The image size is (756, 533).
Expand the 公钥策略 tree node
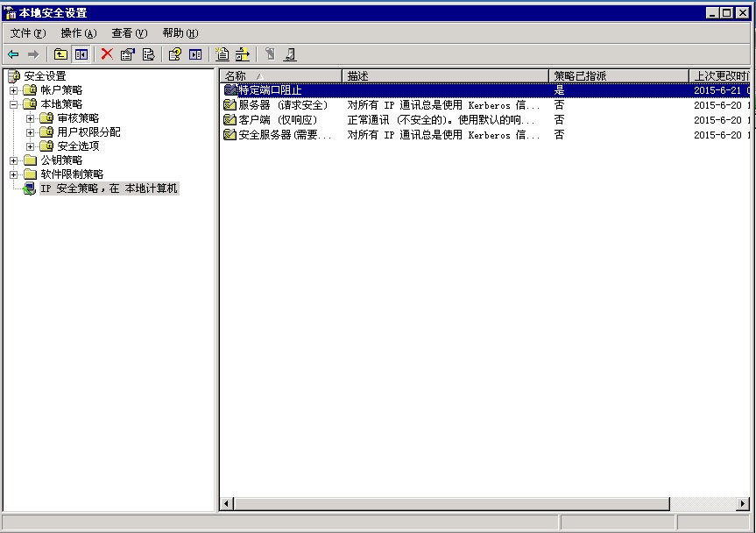(x=14, y=160)
